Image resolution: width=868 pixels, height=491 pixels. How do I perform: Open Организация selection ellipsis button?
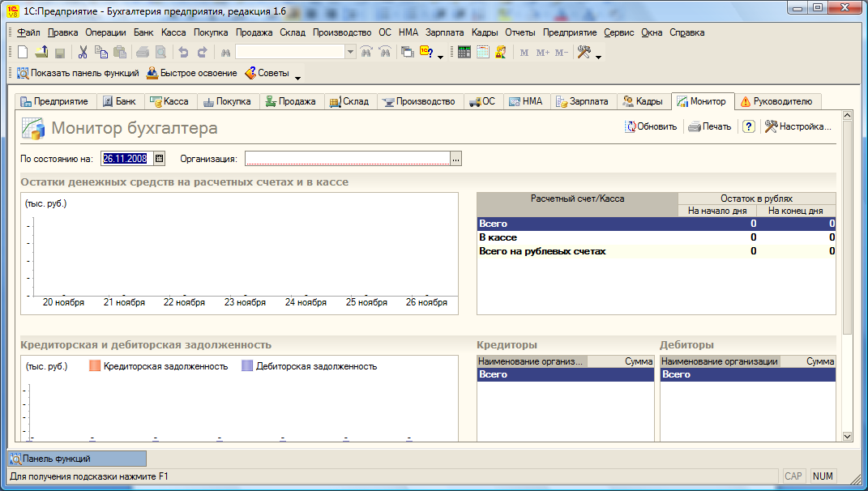(x=455, y=159)
